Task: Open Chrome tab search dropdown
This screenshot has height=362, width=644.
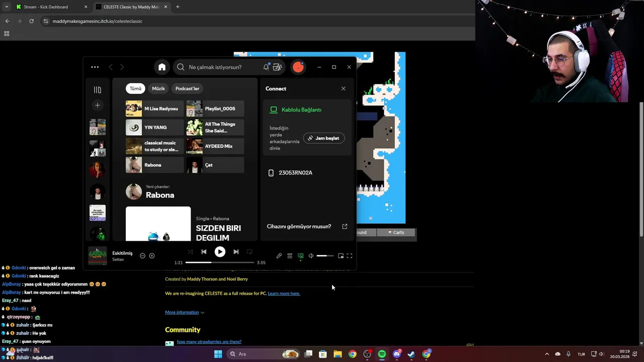Action: 6,7
